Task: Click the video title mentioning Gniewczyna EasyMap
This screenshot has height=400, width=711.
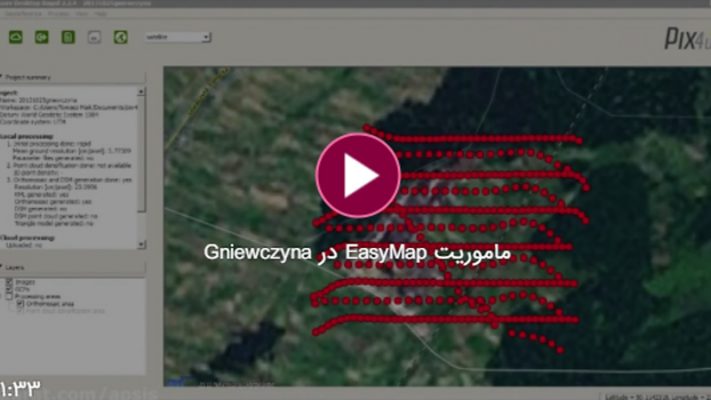Action: pos(357,253)
